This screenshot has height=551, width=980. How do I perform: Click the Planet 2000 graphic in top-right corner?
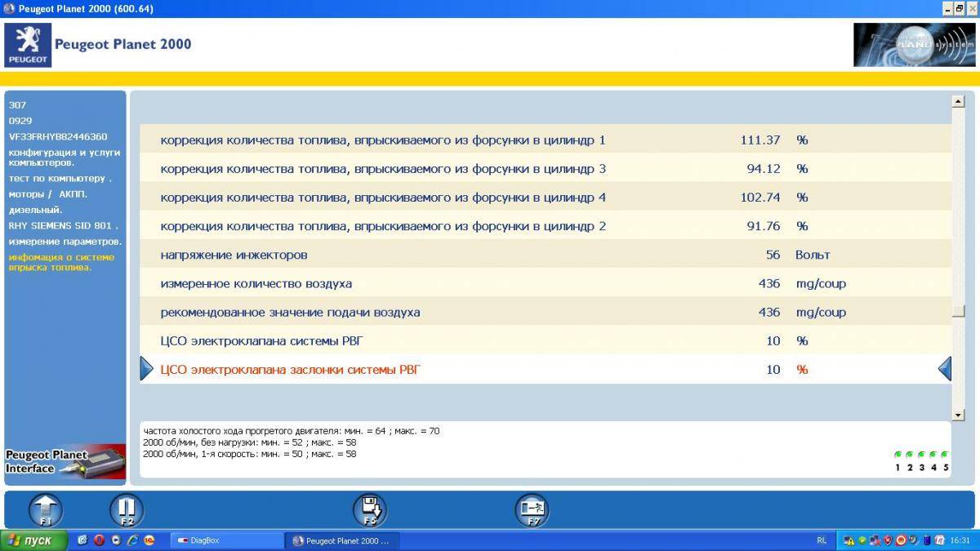point(913,43)
